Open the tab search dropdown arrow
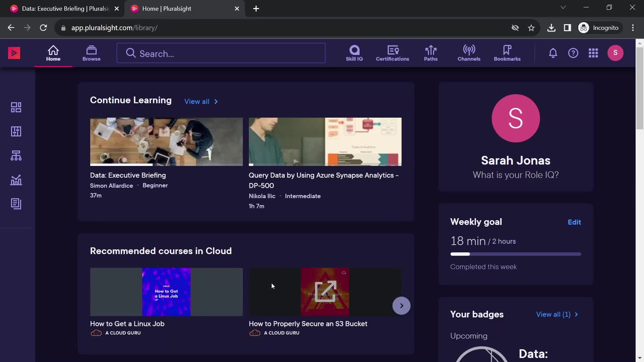 tap(563, 7)
